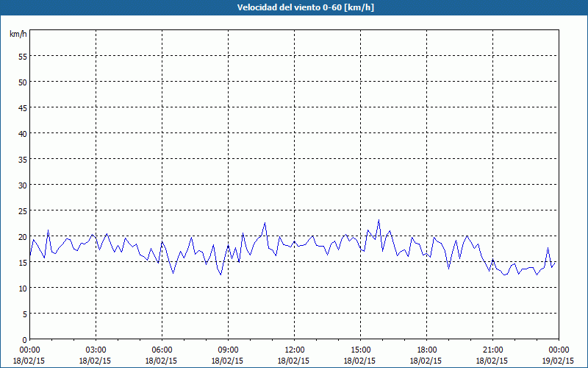
Task: Click the y-axis value 35
Action: 23,159
